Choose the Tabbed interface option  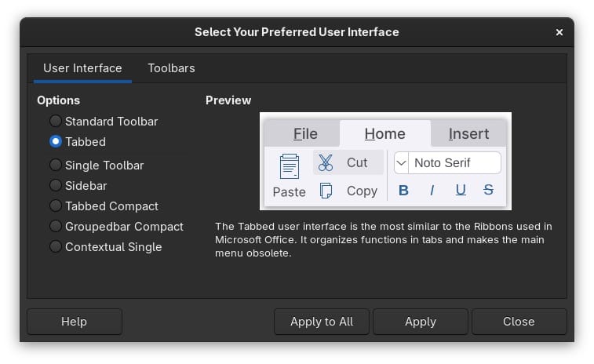[56, 142]
